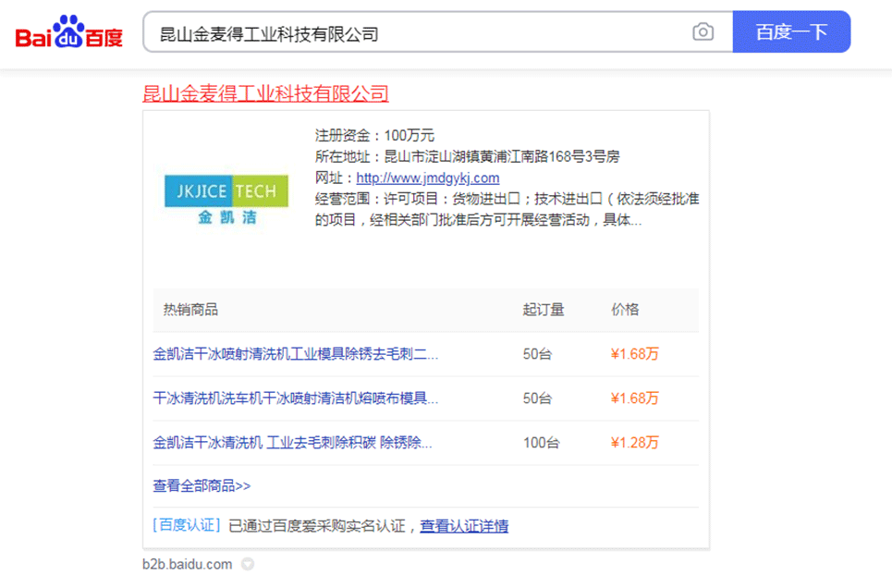Screen dimensions: 892x588
Task: Open the 昆山金麦得工业科技有限公司 result title
Action: pyautogui.click(x=265, y=93)
